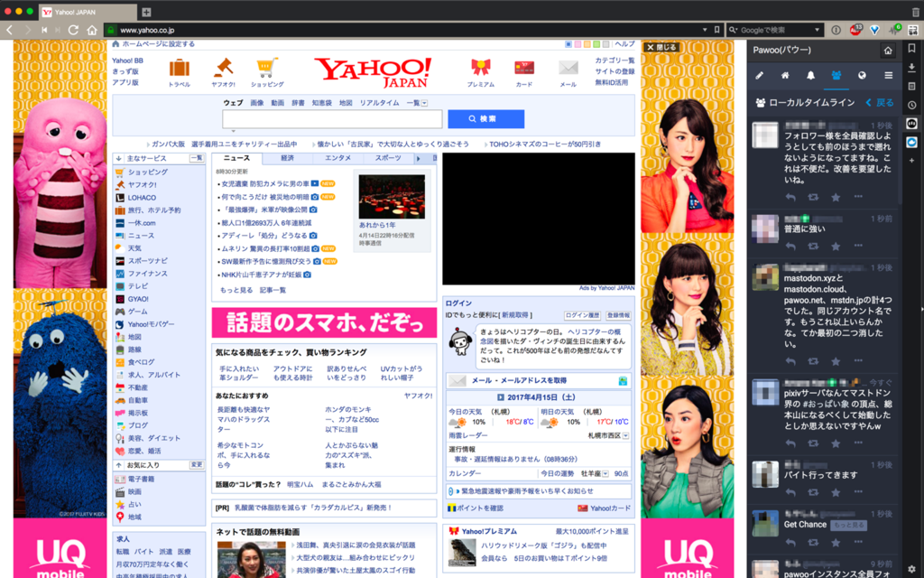Reply to the Get Chance toot

tap(790, 542)
